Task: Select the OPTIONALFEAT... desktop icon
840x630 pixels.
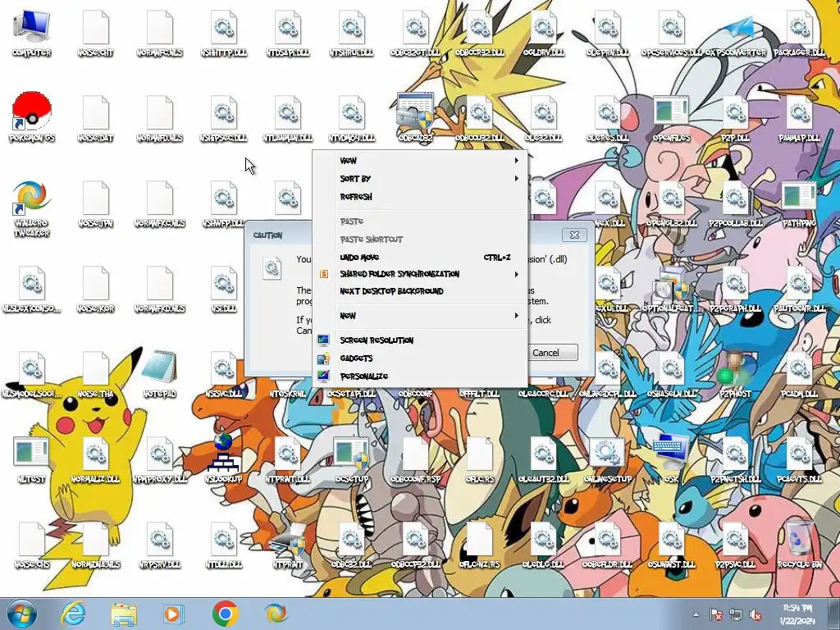Action: point(671,288)
